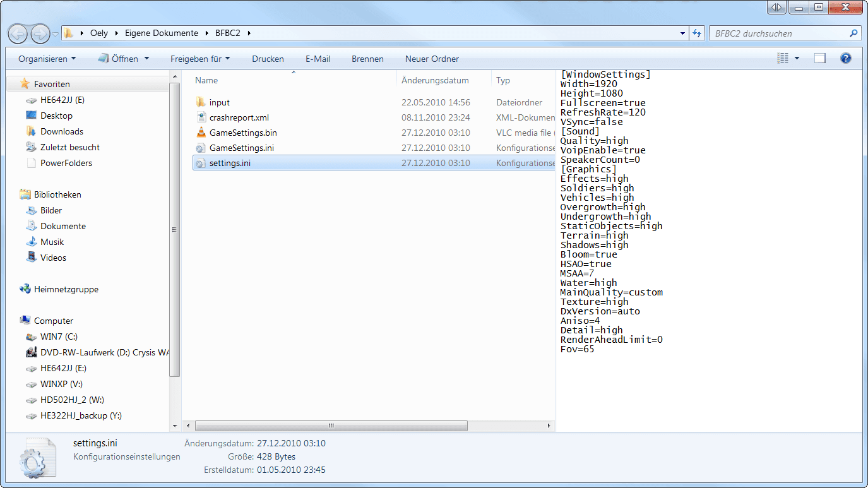Click horizontal scrollbar right arrow
Image resolution: width=868 pixels, height=488 pixels.
549,426
